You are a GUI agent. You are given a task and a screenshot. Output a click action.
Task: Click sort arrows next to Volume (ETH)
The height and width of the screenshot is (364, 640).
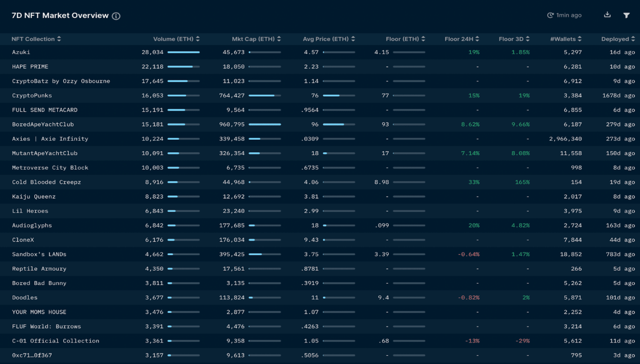click(198, 39)
